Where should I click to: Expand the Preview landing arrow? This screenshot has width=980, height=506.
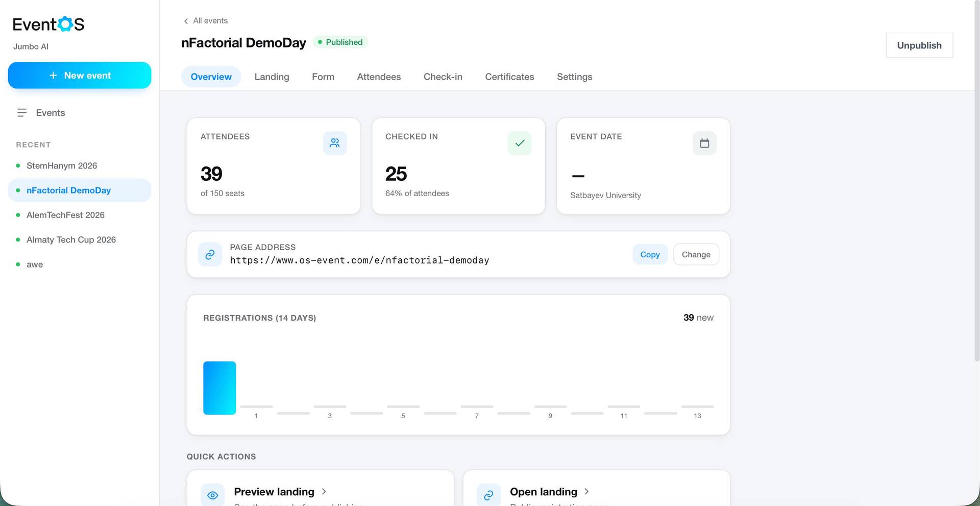tap(324, 491)
